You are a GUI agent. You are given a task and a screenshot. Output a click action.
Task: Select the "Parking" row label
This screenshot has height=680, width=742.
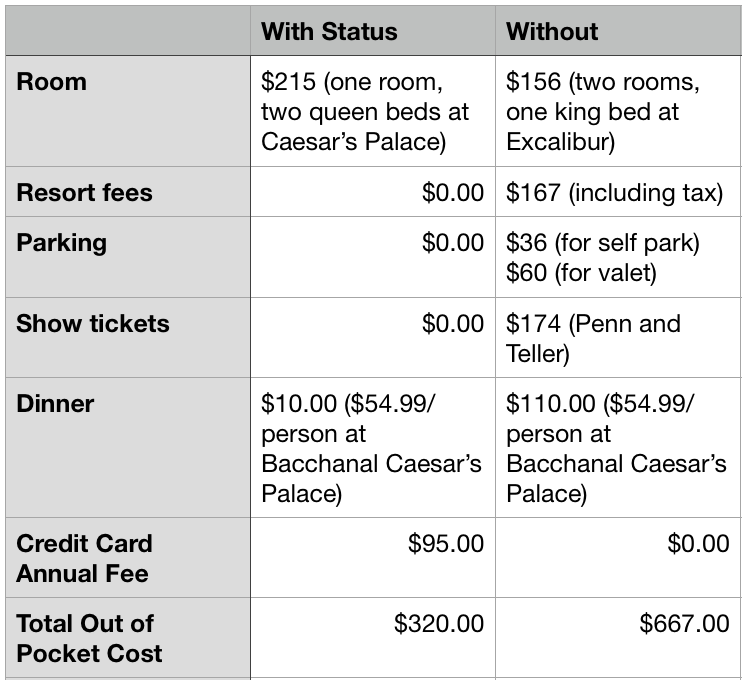(x=61, y=243)
